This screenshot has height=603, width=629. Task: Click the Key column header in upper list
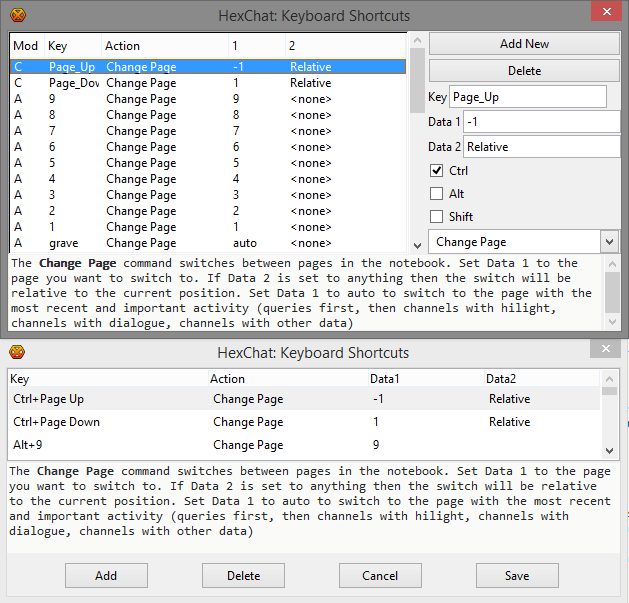73,46
